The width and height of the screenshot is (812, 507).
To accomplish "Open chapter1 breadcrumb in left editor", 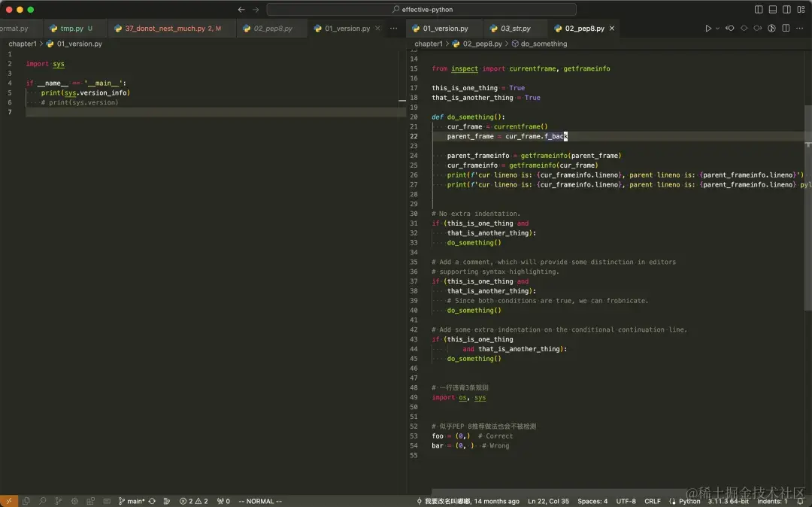I will 23,44.
